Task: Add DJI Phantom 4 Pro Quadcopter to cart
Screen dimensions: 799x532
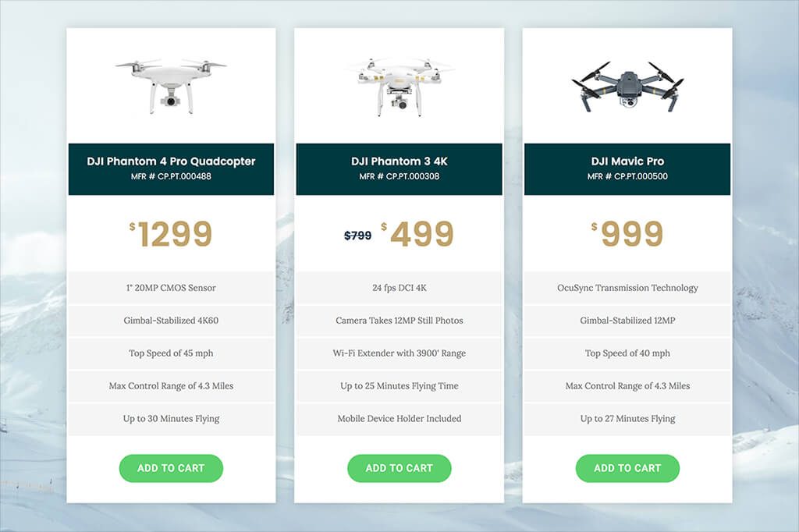Action: (171, 468)
